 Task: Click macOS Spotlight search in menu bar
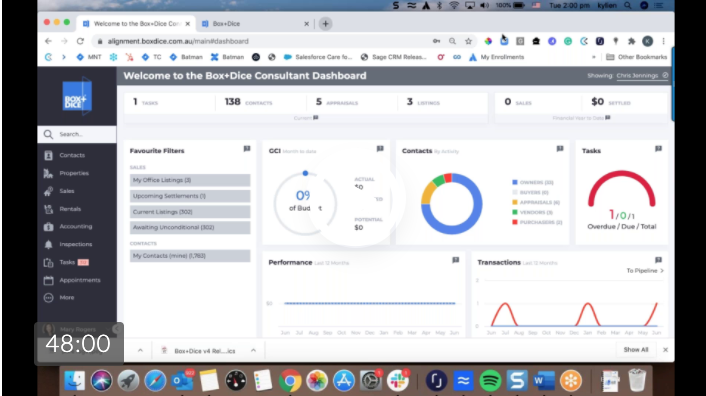[627, 5]
